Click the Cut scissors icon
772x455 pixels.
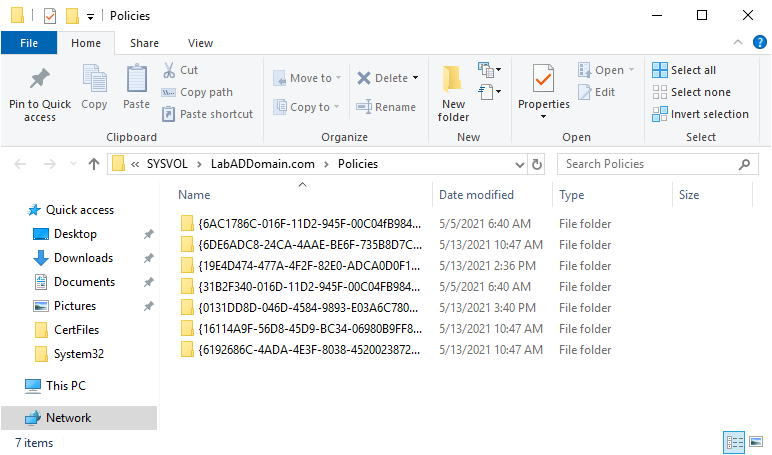(169, 70)
